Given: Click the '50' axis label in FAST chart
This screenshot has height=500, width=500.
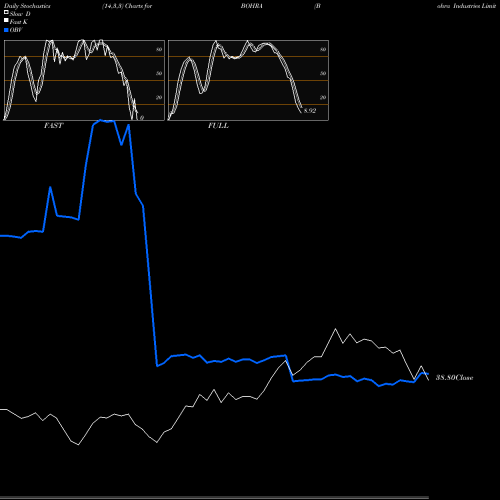Looking at the screenshot, I should coord(159,73).
